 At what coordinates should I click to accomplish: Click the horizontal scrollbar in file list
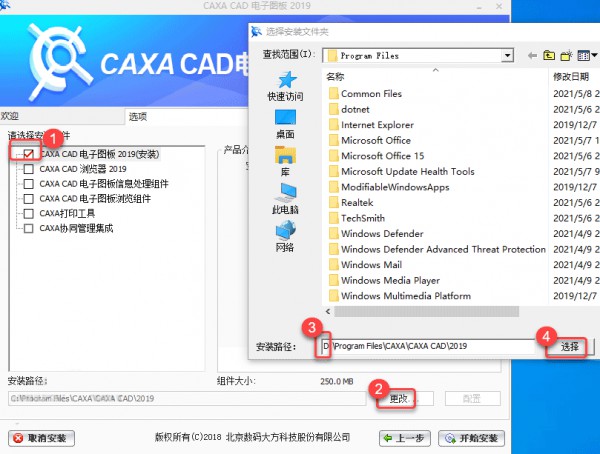426,312
